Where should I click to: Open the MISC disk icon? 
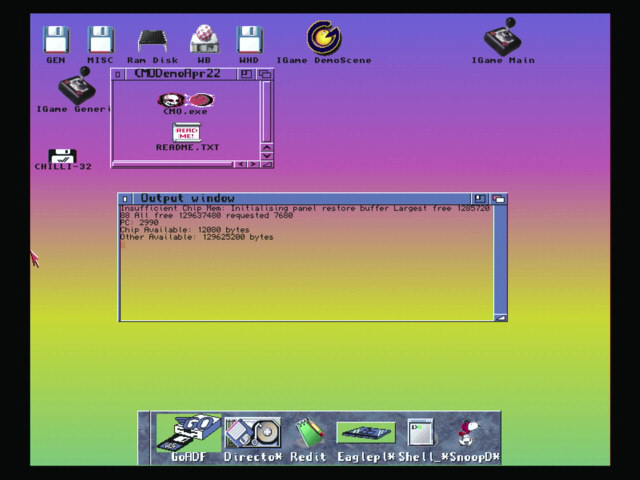point(100,40)
